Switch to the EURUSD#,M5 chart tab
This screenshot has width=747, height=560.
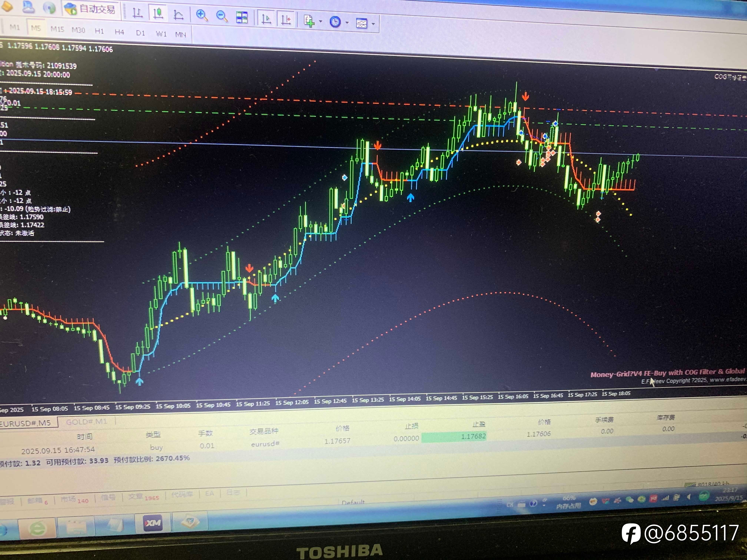27,423
